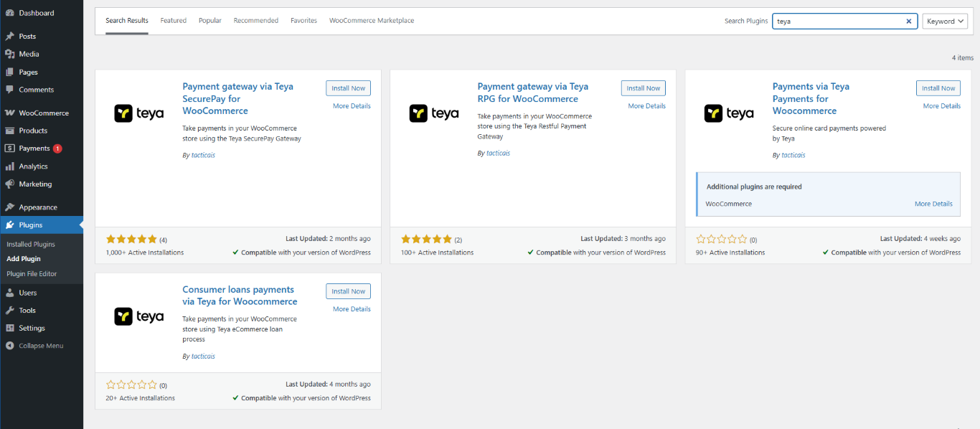Click five-star rating of Teya SecurePay plugin
Screen dimensions: 980x429
tap(131, 239)
